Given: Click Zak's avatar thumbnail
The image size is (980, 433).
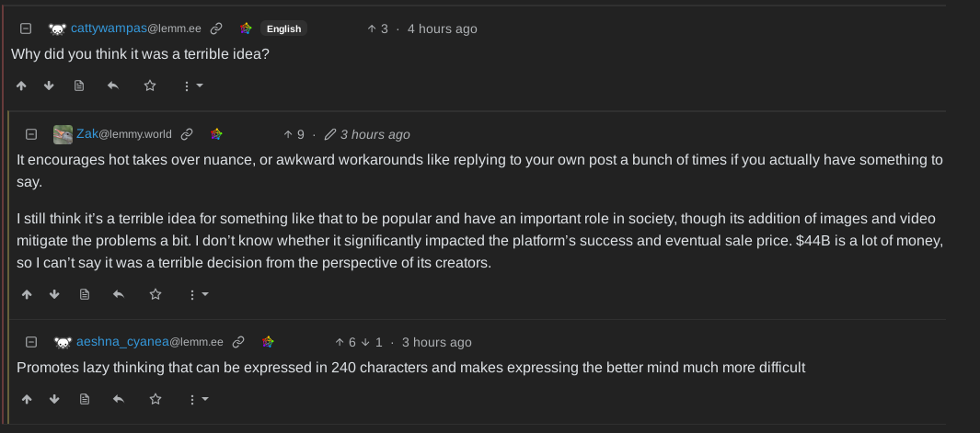Looking at the screenshot, I should coord(63,134).
